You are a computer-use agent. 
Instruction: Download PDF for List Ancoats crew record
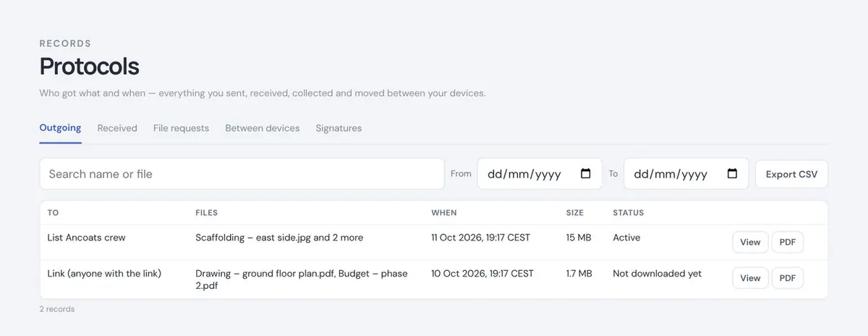coord(788,242)
